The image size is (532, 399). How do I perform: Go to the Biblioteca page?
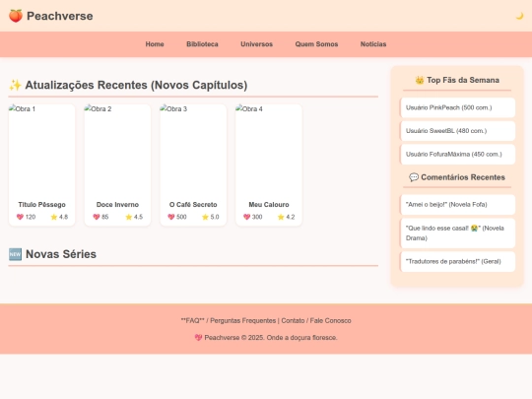tap(202, 44)
